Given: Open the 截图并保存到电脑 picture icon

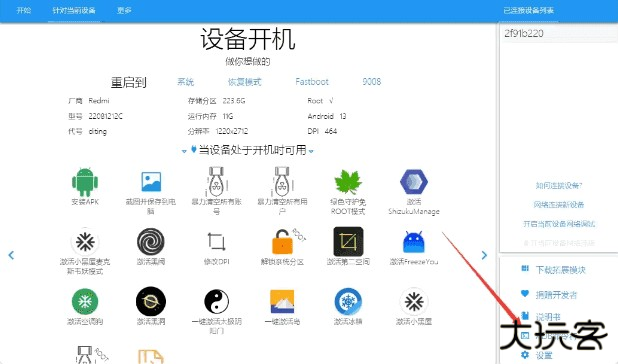Looking at the screenshot, I should click(151, 182).
